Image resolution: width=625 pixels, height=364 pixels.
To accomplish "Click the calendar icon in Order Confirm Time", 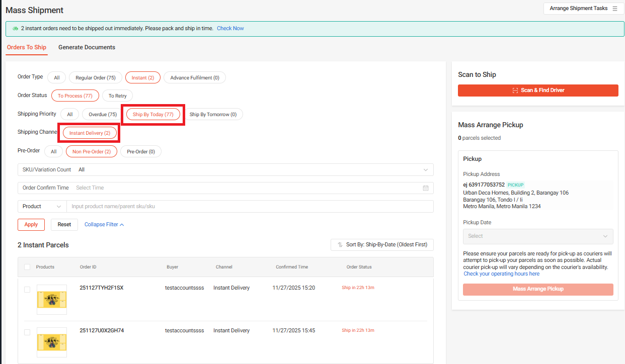I will tap(426, 188).
